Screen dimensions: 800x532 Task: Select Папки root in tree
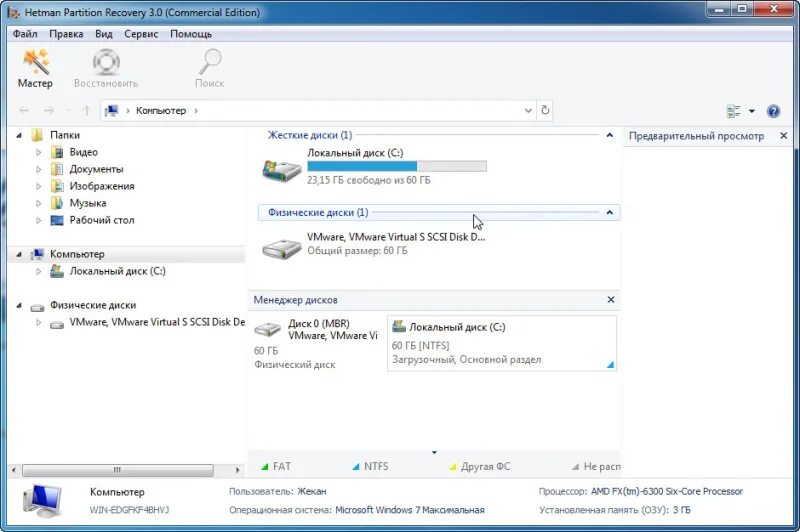(x=65, y=135)
